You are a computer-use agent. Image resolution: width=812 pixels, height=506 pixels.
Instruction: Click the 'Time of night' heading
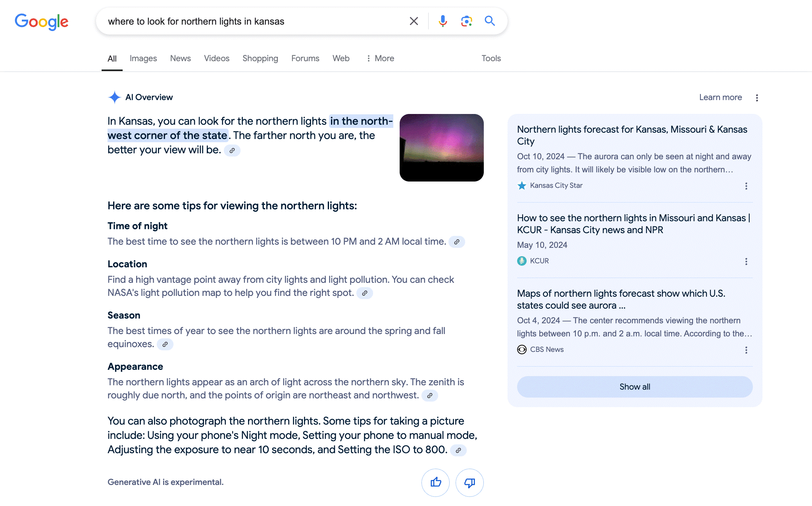(x=137, y=226)
